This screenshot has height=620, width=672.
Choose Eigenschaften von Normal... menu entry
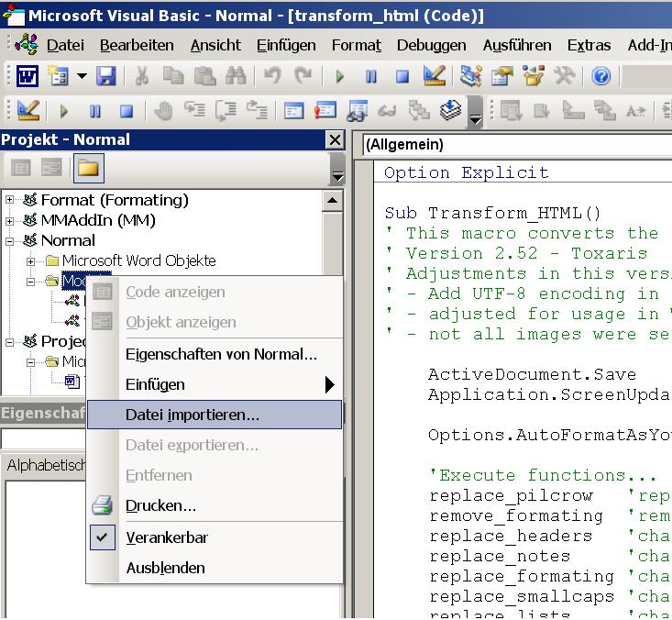pyautogui.click(x=215, y=355)
